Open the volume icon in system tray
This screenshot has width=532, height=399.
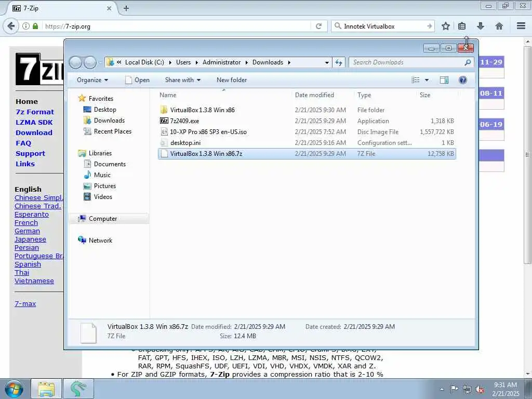(x=480, y=390)
